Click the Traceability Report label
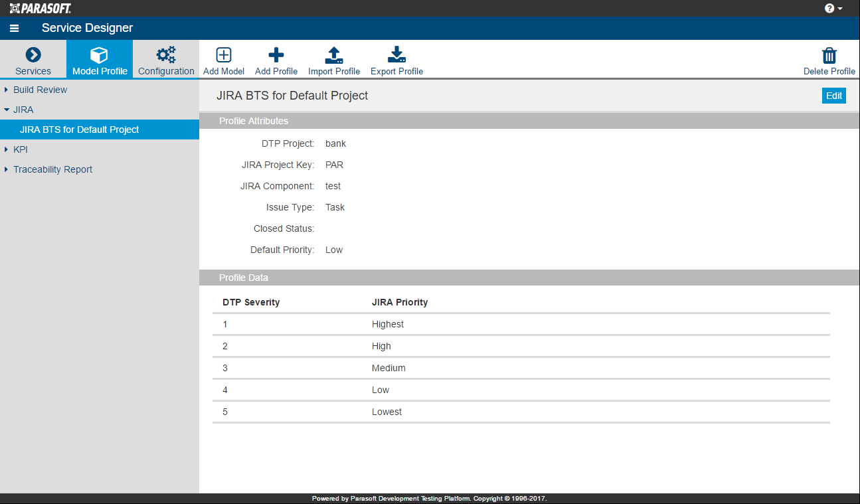The width and height of the screenshot is (860, 504). click(52, 169)
